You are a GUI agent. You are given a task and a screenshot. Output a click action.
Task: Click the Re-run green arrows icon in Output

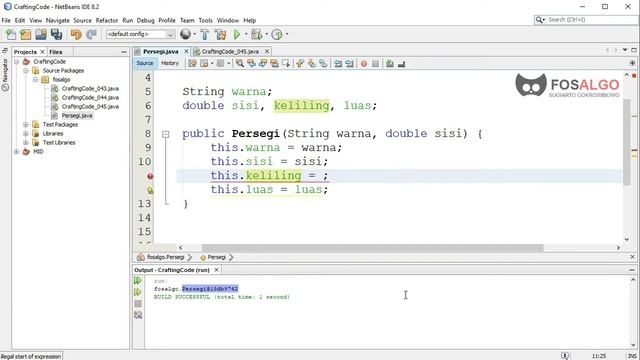138,281
